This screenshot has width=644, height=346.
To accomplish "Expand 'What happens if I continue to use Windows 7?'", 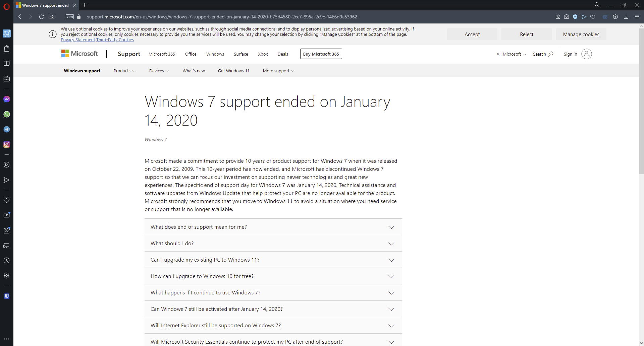I will tap(273, 293).
